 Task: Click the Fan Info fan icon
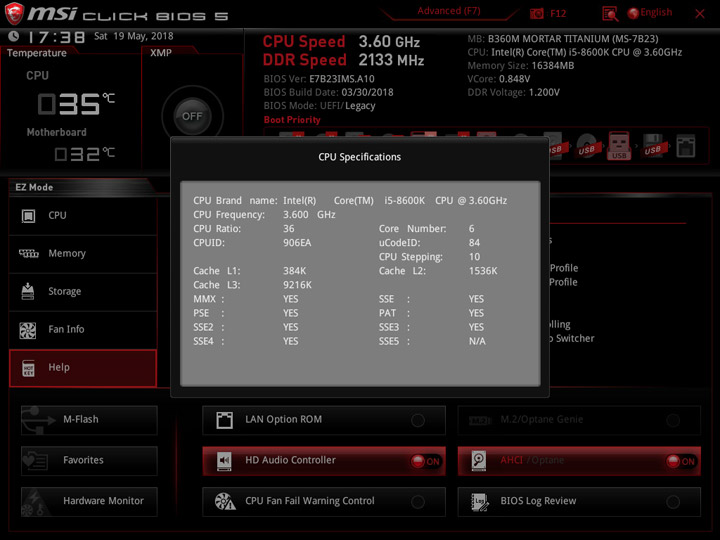(x=28, y=330)
